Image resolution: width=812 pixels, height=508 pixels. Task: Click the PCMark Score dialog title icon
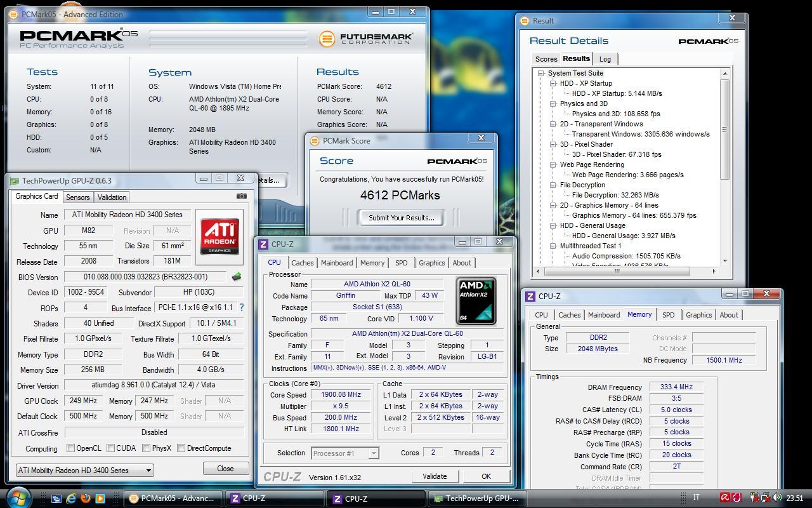pyautogui.click(x=315, y=141)
